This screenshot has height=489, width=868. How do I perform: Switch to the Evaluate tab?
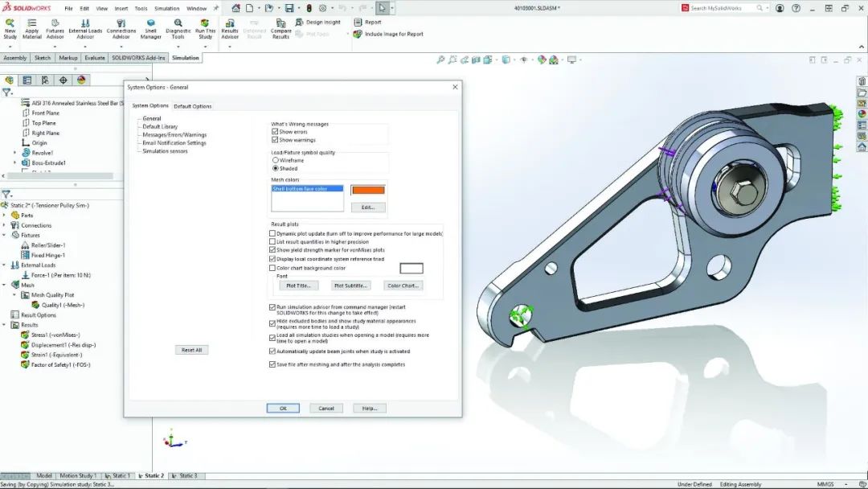(96, 57)
